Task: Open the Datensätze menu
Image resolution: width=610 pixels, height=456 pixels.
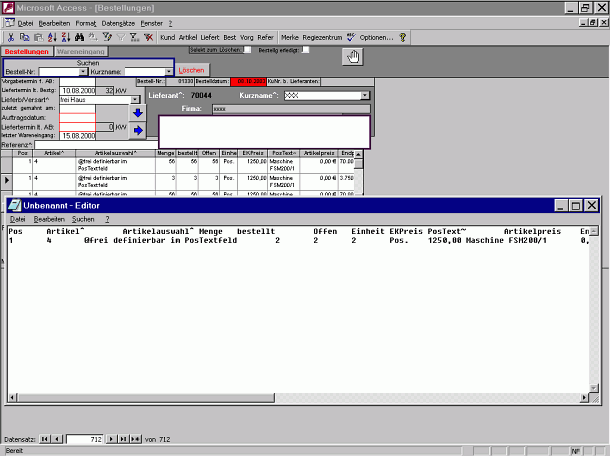Action: [x=117, y=22]
